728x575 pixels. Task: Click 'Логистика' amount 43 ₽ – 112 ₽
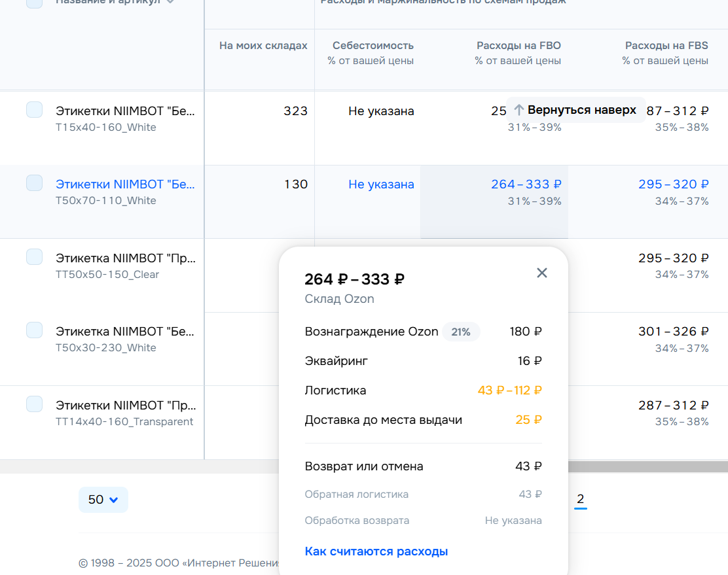tap(510, 391)
